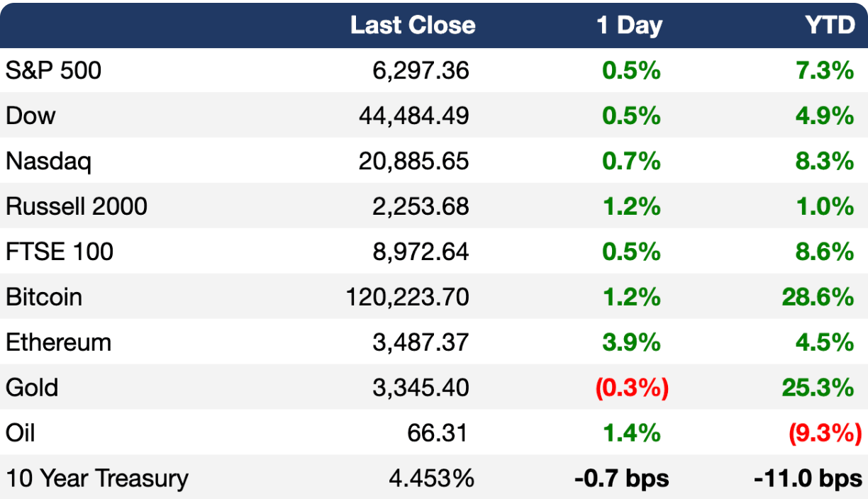The image size is (868, 499).
Task: Select the 10 Year Treasury label
Action: pos(97,478)
